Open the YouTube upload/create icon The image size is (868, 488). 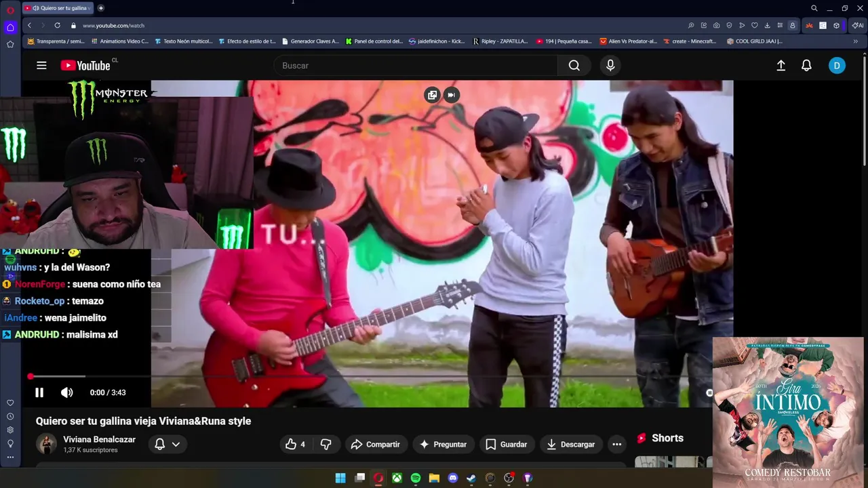click(781, 65)
